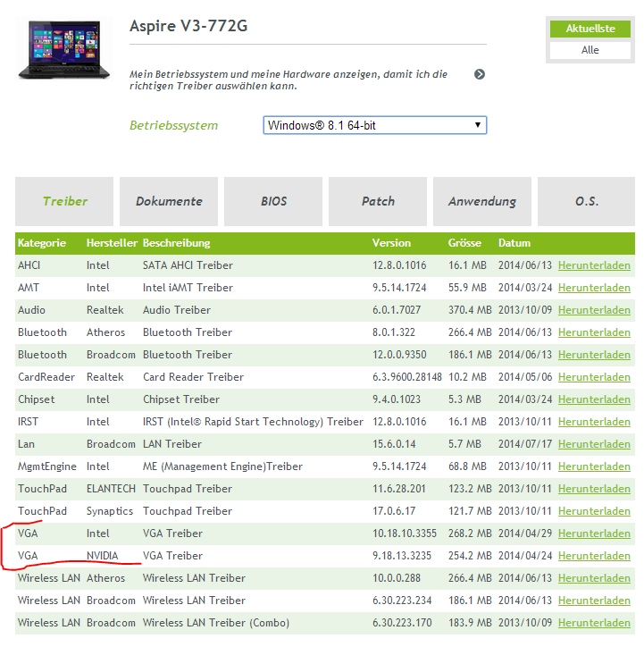
Task: Switch to the O.S. tab
Action: coord(586,201)
